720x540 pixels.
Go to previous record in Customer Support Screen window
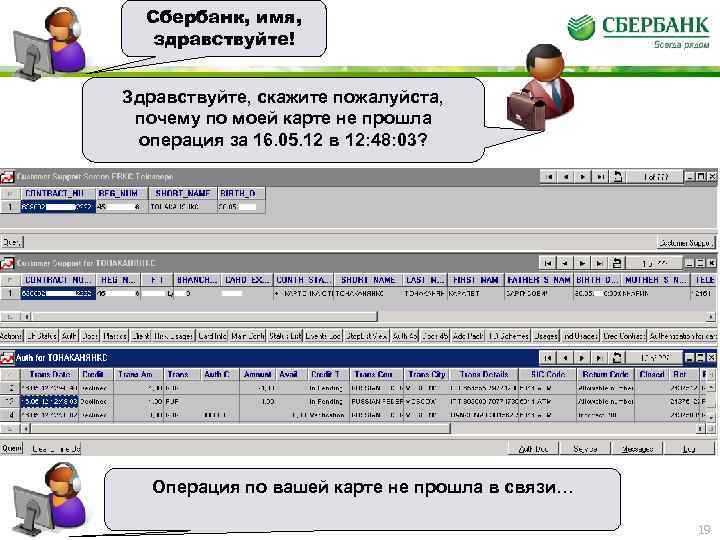(566, 177)
